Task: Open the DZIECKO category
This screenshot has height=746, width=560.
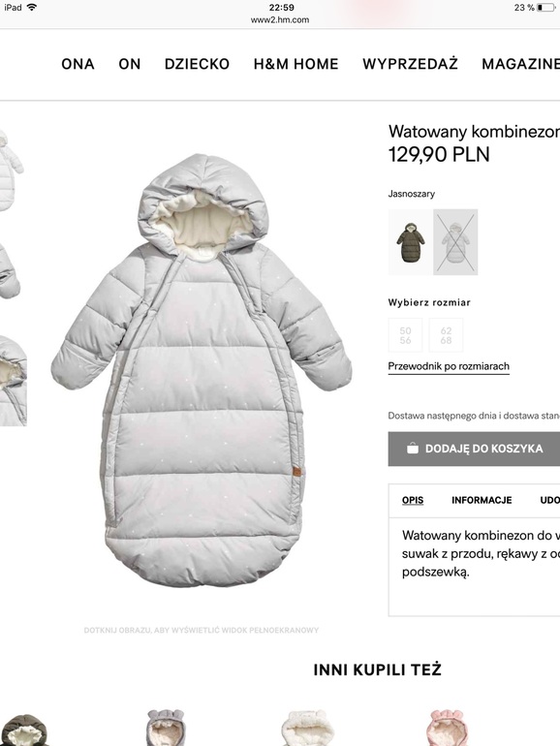Action: point(197,64)
